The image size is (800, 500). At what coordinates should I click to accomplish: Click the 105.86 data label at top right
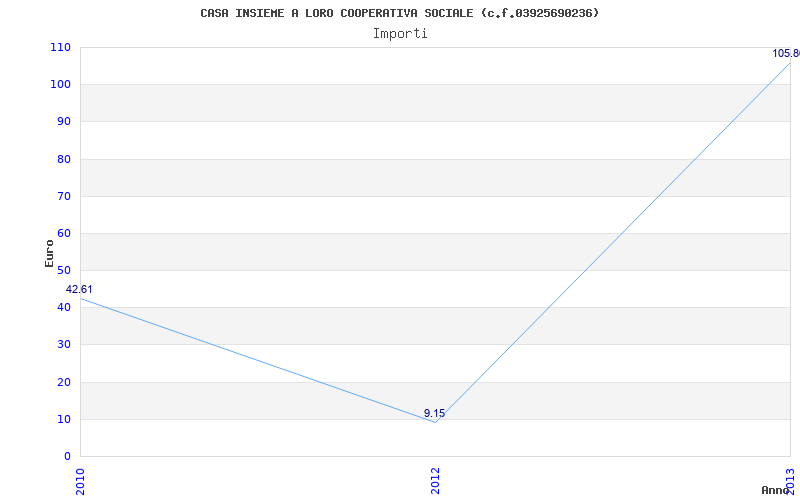click(x=786, y=53)
